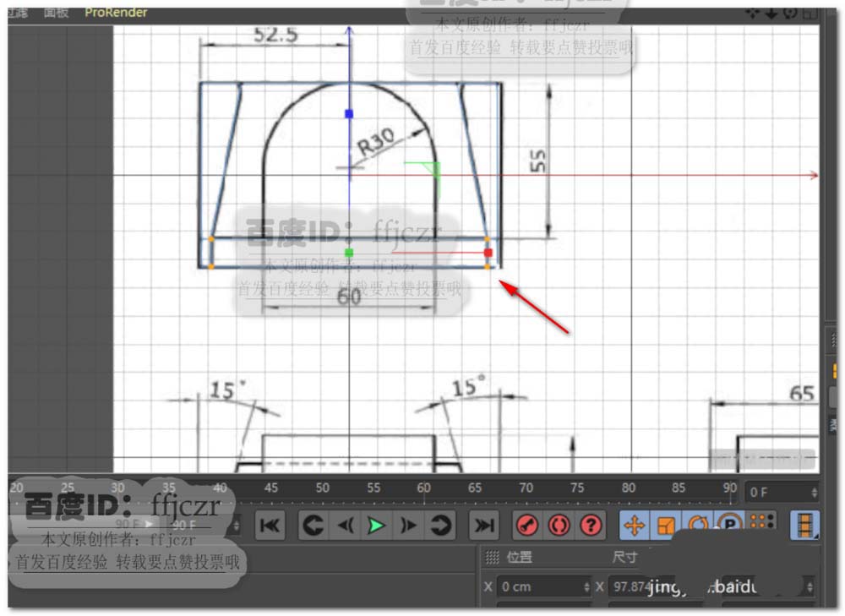
Task: Jump to the next keyframe
Action: 439,525
